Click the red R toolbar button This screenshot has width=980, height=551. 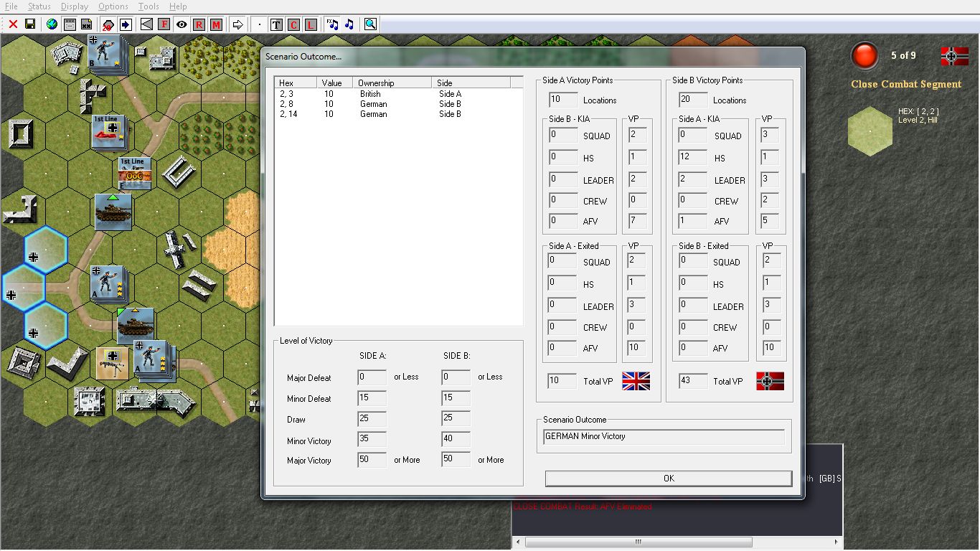coord(199,24)
